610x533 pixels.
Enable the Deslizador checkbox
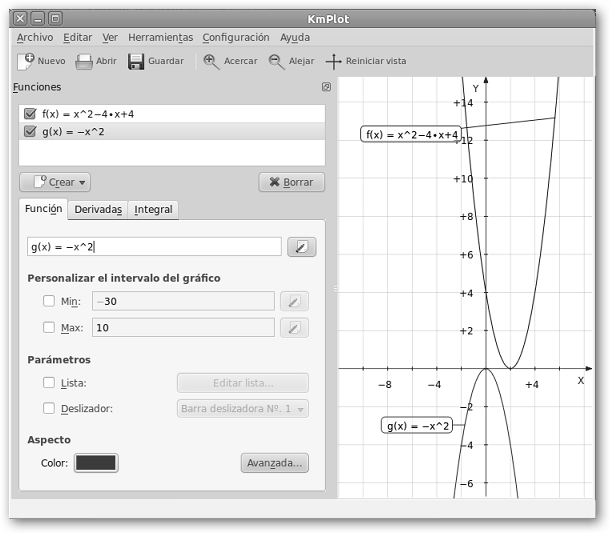pos(49,408)
